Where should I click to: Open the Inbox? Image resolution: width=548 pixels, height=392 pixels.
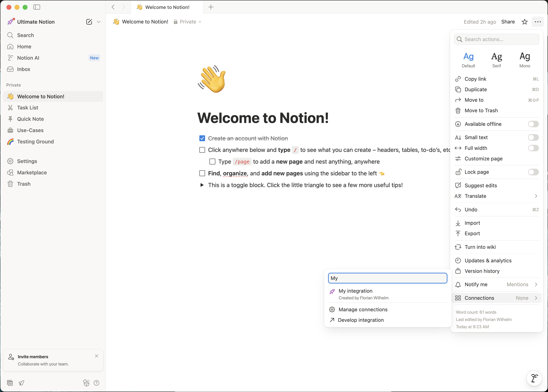tap(53, 69)
